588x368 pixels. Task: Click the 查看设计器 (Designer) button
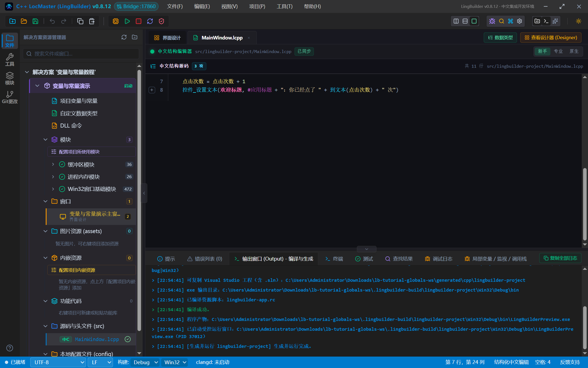(x=551, y=38)
